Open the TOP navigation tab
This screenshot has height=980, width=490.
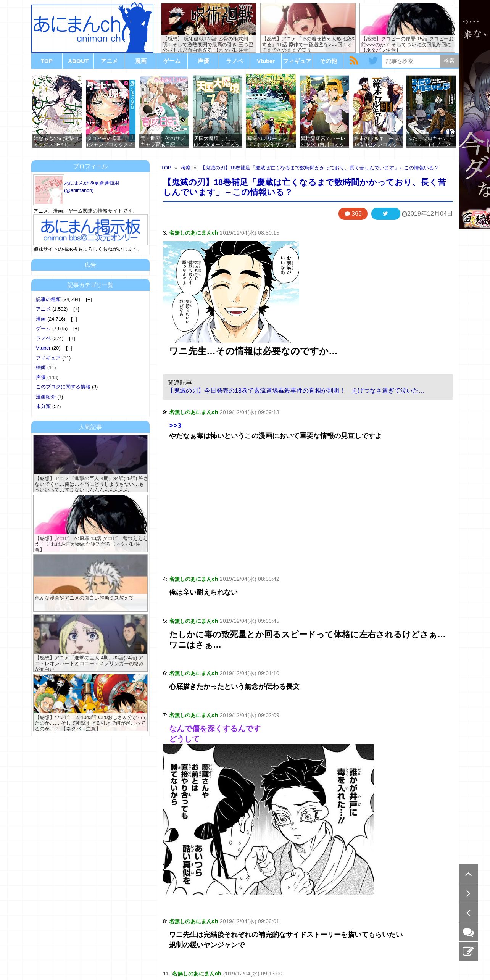(47, 61)
